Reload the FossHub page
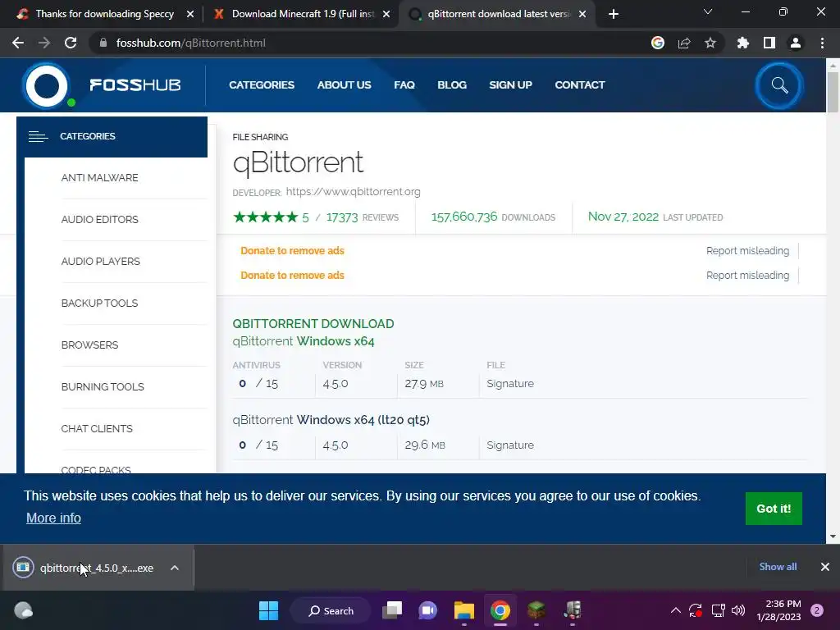Screen dimensions: 840x630 (71, 43)
